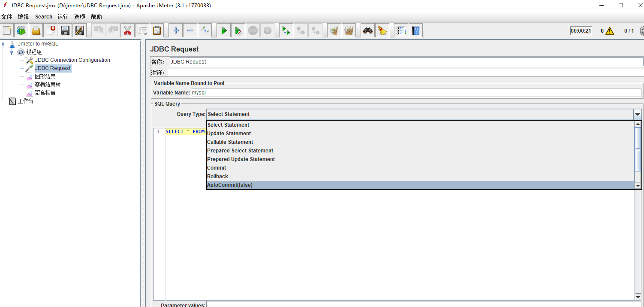Start the test with green play icon
The width and height of the screenshot is (644, 307).
click(224, 30)
